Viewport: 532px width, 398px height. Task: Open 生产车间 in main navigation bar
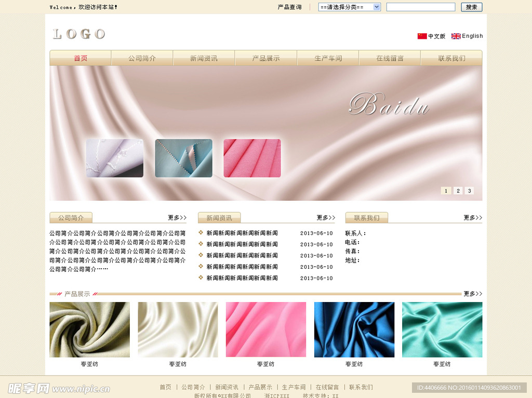(328, 58)
